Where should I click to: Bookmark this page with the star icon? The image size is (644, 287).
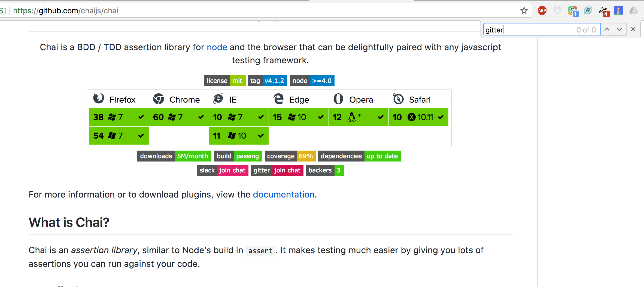tap(524, 11)
